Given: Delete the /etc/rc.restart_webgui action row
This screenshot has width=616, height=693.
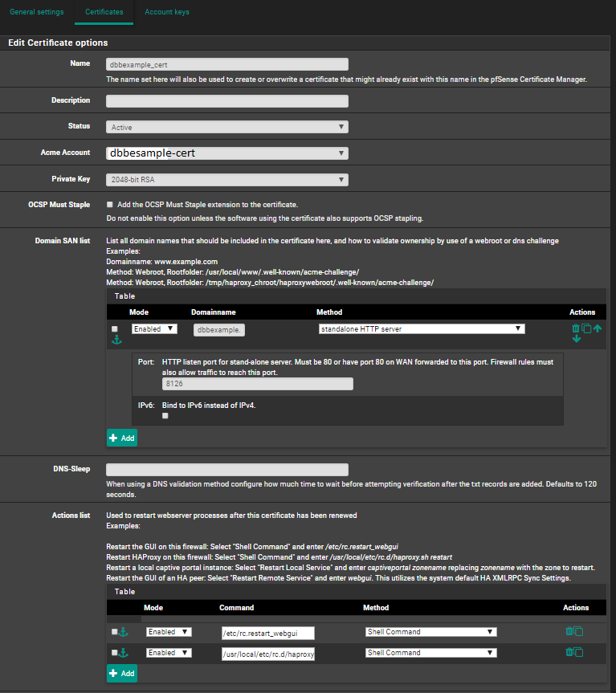Looking at the screenshot, I should [569, 632].
